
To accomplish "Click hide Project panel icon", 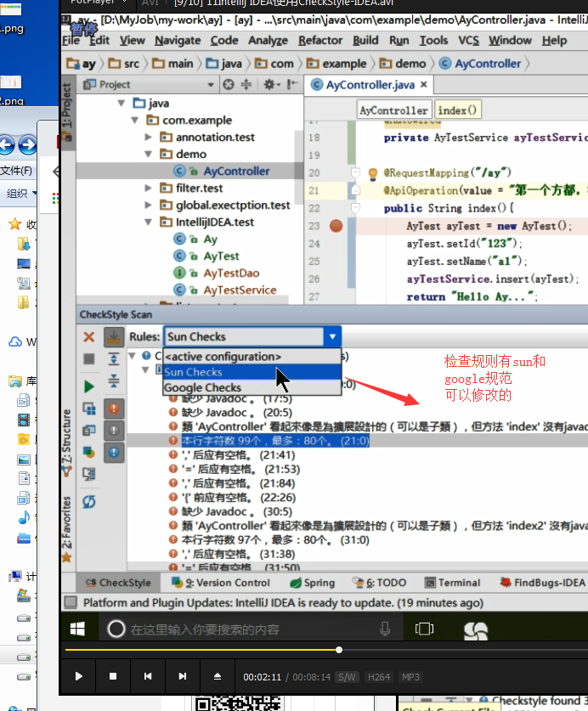I will coord(292,84).
